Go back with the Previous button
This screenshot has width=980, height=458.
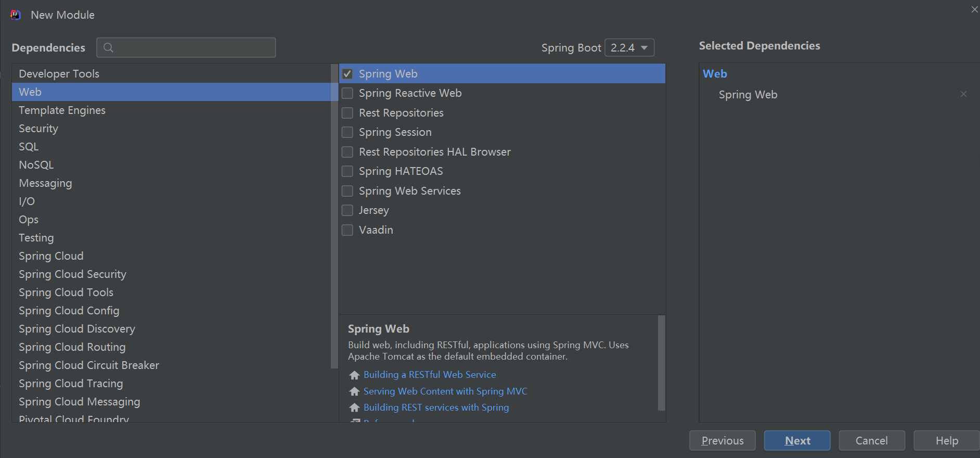pos(723,441)
